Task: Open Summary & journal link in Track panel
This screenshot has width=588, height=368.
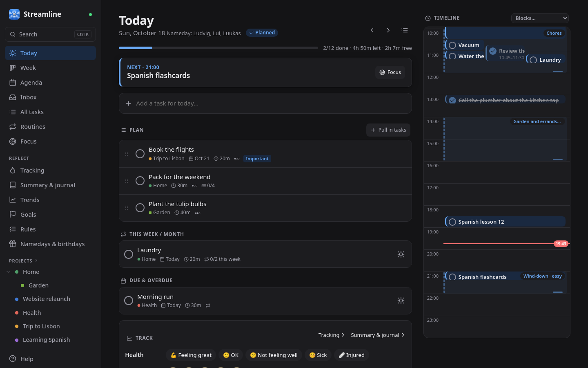Action: (x=378, y=335)
